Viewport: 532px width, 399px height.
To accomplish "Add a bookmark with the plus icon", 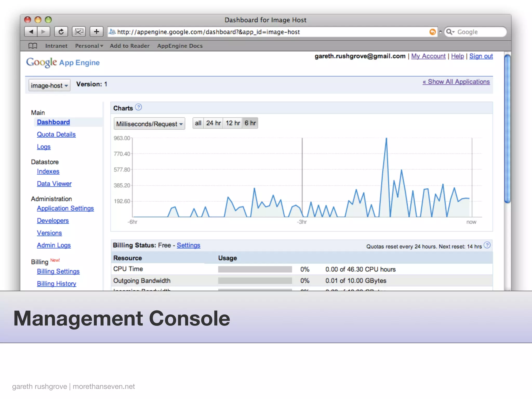I will pyautogui.click(x=96, y=32).
